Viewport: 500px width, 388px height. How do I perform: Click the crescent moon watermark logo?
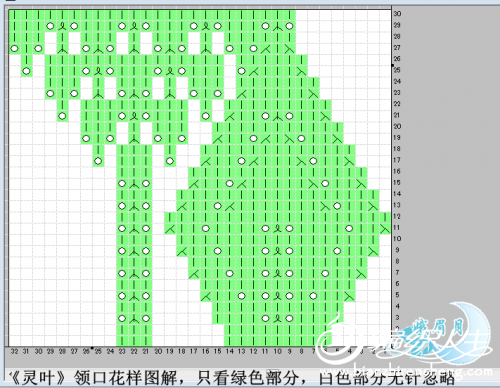tap(468, 328)
